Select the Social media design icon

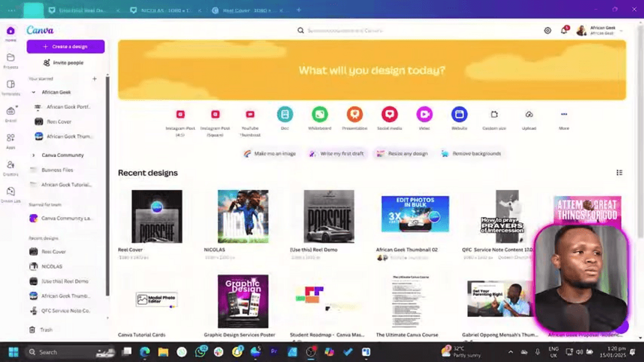(x=389, y=115)
